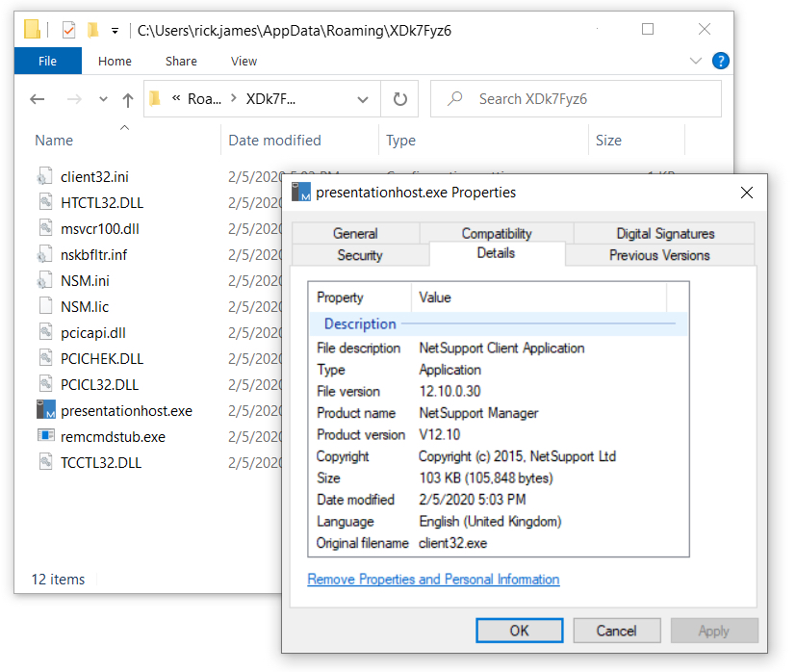Select the Copyright 2015 NetSupport Ltd value
Screen dimensions: 796x672
pos(517,456)
